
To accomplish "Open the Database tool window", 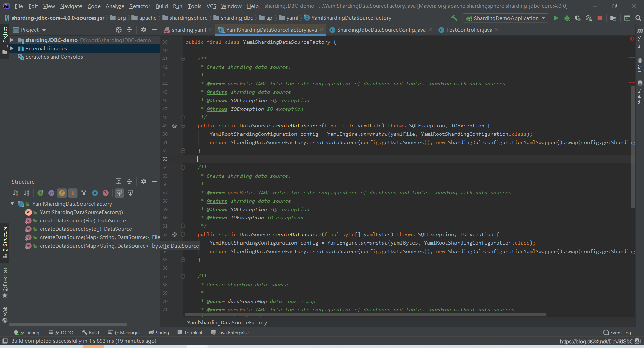I will [639, 93].
